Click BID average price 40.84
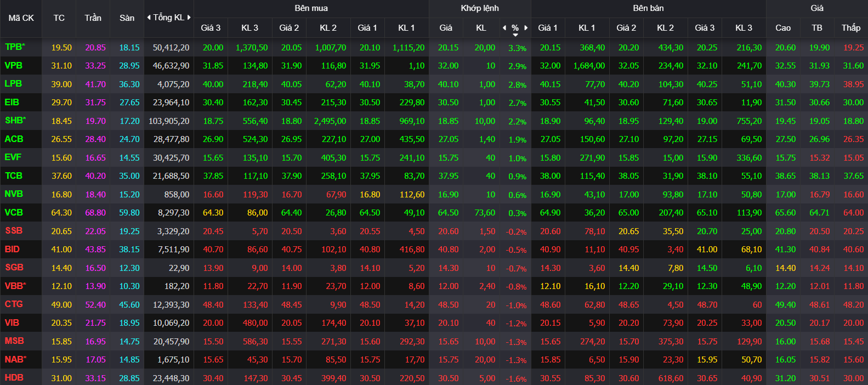The height and width of the screenshot is (385, 868). click(x=819, y=250)
